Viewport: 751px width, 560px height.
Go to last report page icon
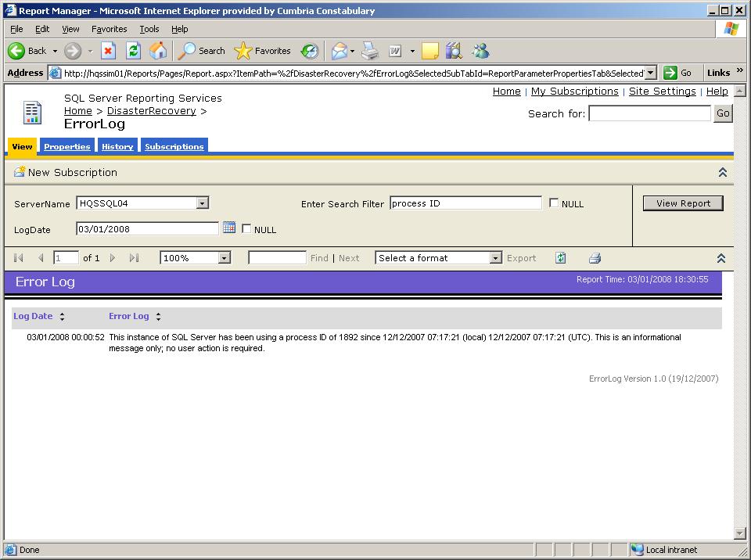coord(134,258)
